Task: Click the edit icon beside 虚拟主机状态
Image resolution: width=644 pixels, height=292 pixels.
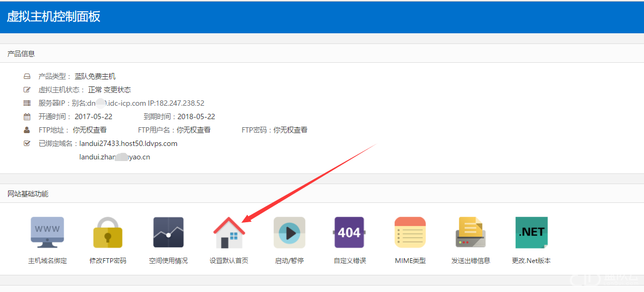Action: point(27,90)
